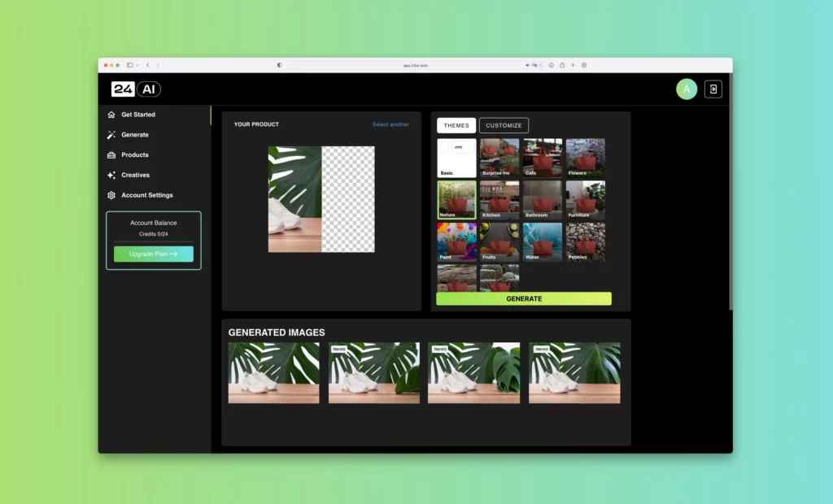
Task: Choose the Basic color theme swatch
Action: 456,158
